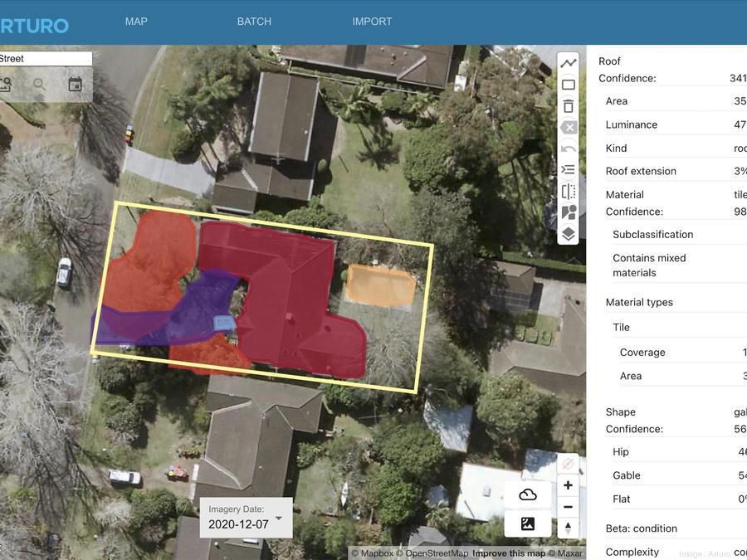Select the polyline draw tool
Viewport: 747px width, 560px height.
[569, 63]
